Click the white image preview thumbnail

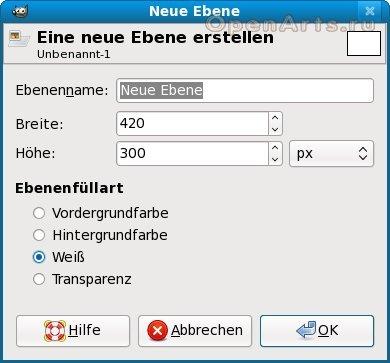(364, 43)
